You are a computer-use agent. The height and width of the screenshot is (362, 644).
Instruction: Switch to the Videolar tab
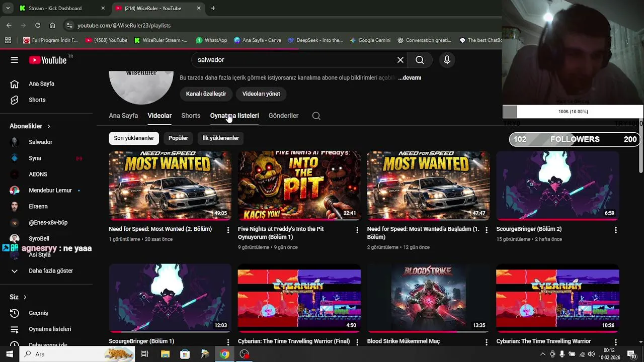(159, 116)
